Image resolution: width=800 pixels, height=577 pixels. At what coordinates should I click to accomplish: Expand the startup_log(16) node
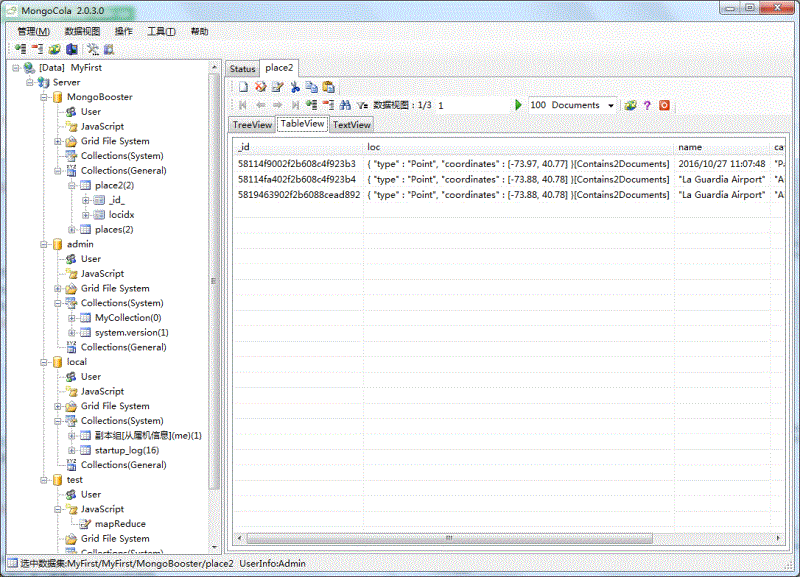point(72,450)
